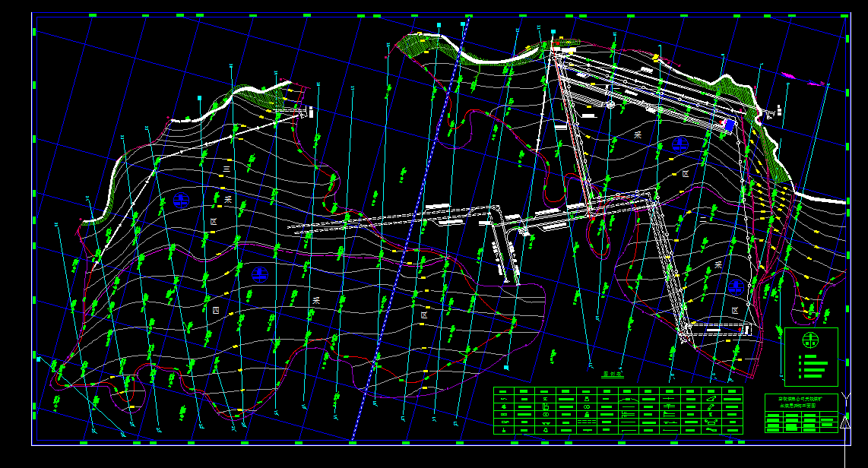Screen dimensions: 868x468
Task: Click the 二 zone label character
Action: 703,220
